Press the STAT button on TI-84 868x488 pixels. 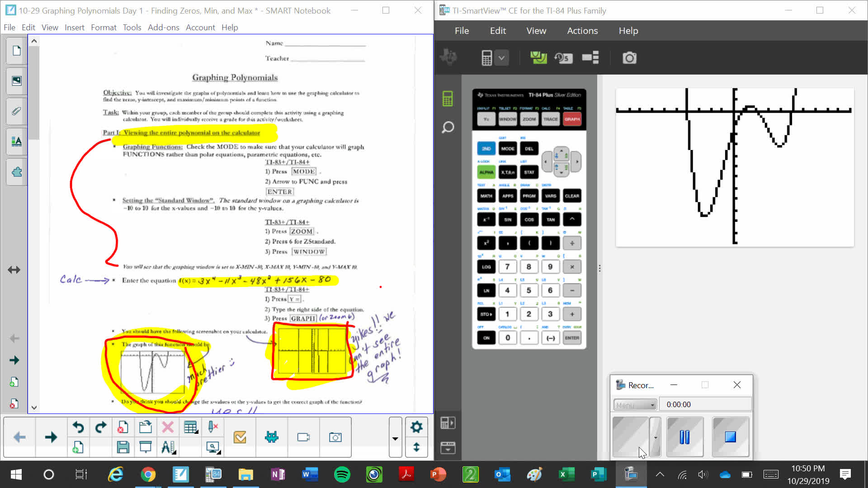click(x=529, y=172)
